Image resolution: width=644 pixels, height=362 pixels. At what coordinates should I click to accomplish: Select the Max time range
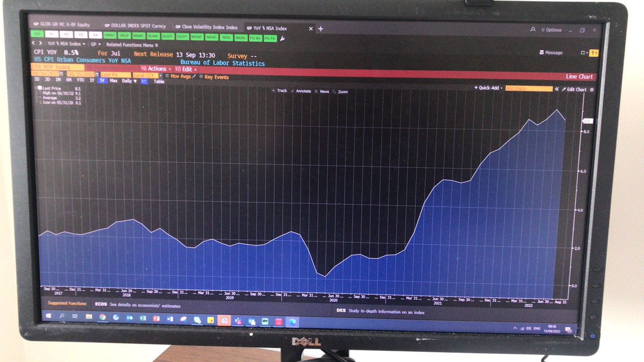pyautogui.click(x=113, y=80)
